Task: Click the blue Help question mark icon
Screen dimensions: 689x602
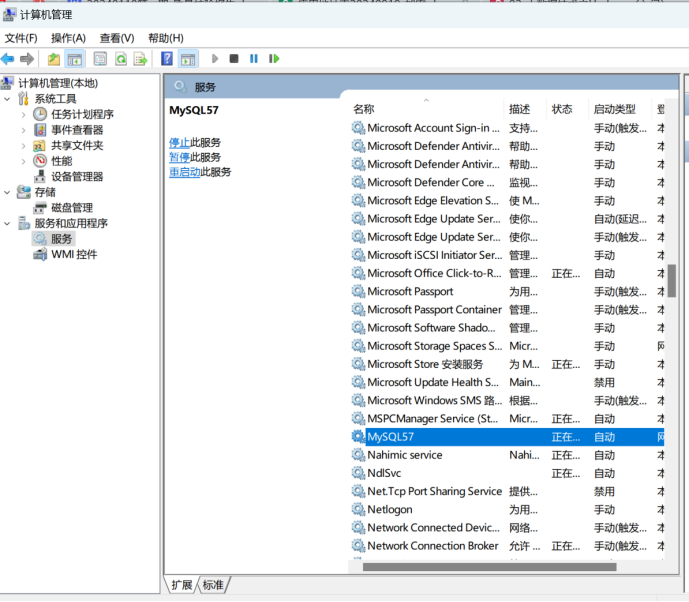Action: [x=167, y=59]
